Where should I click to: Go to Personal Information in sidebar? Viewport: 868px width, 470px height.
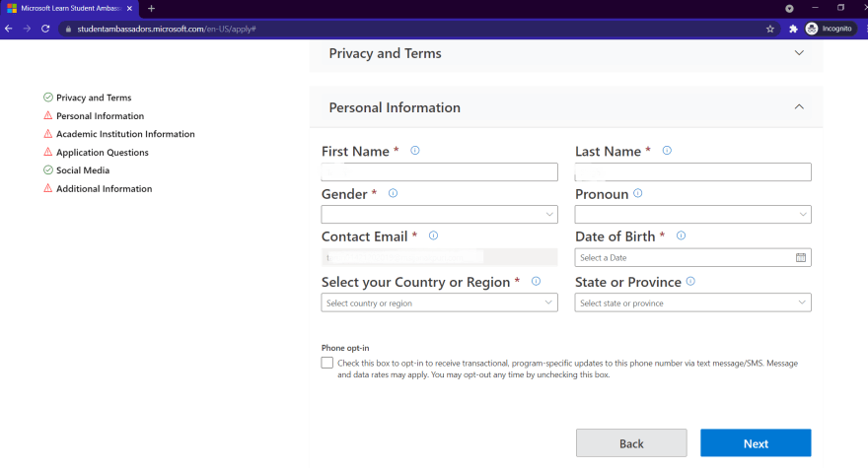pyautogui.click(x=101, y=116)
